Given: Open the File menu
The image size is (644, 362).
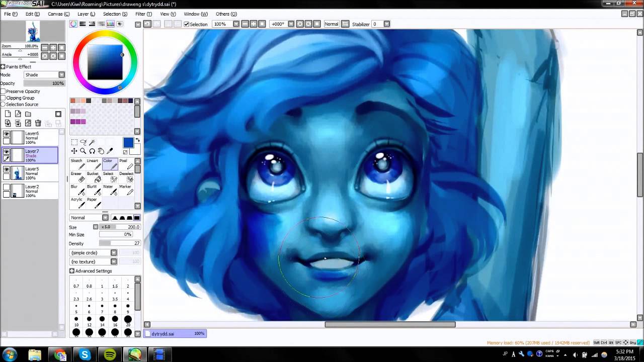Looking at the screenshot, I should 11,14.
